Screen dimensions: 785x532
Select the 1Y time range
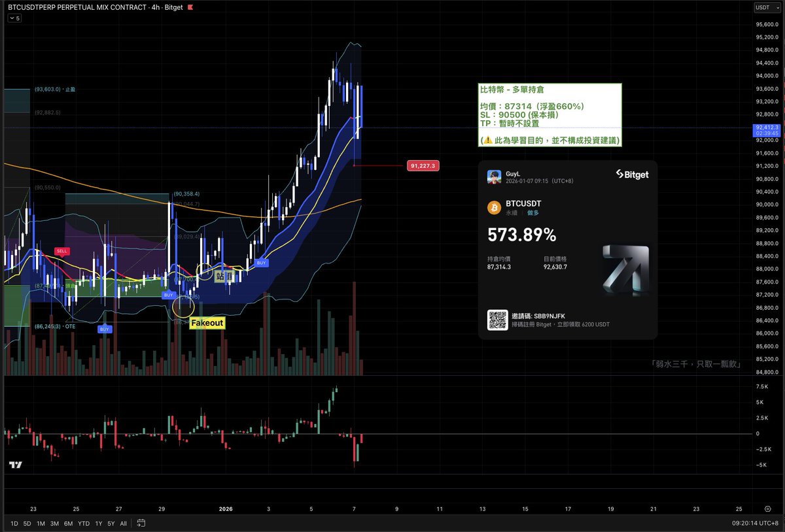[x=98, y=524]
